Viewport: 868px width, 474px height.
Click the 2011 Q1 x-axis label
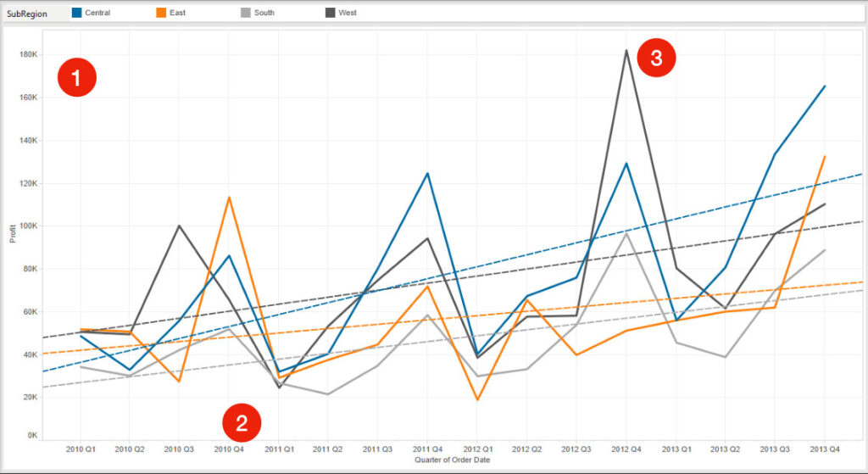(x=279, y=449)
